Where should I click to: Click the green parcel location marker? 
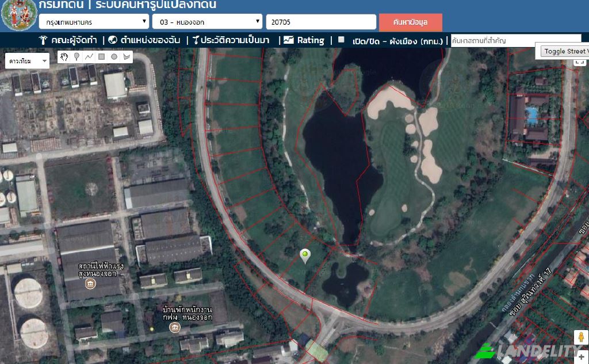[x=305, y=256]
